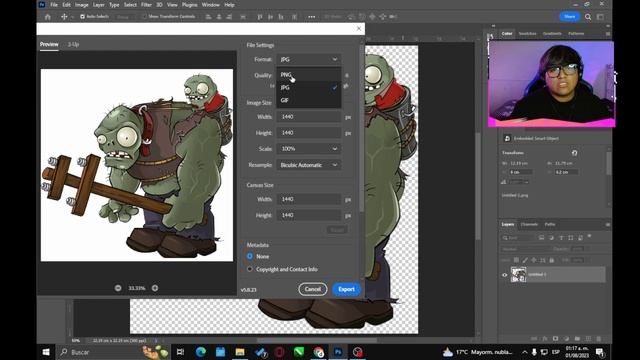Click the zoom out minus icon under preview

[118, 288]
